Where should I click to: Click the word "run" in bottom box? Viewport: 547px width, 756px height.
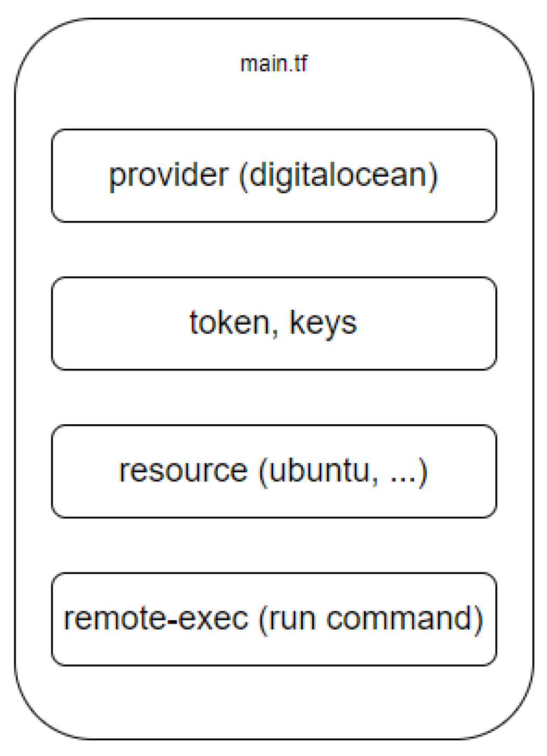[292, 619]
